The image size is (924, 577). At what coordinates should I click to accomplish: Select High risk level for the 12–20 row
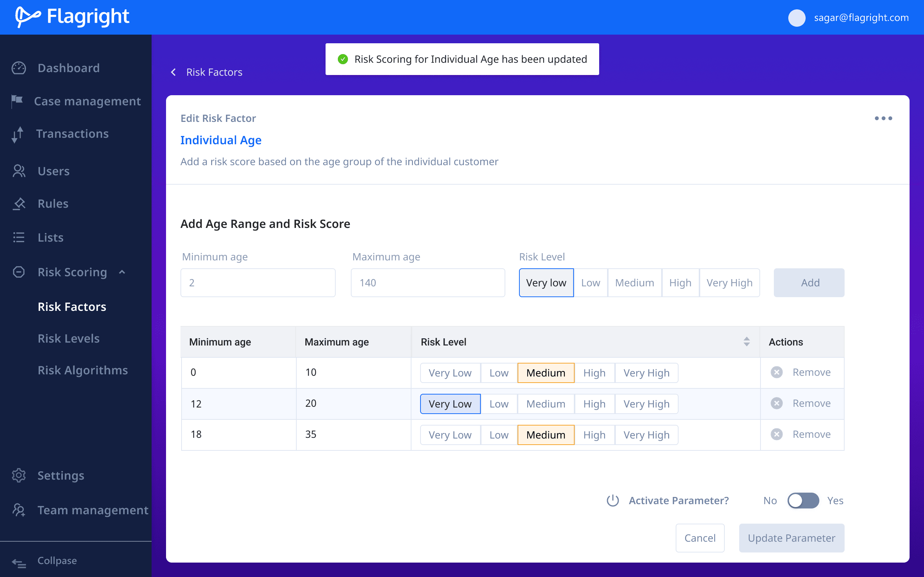click(594, 404)
